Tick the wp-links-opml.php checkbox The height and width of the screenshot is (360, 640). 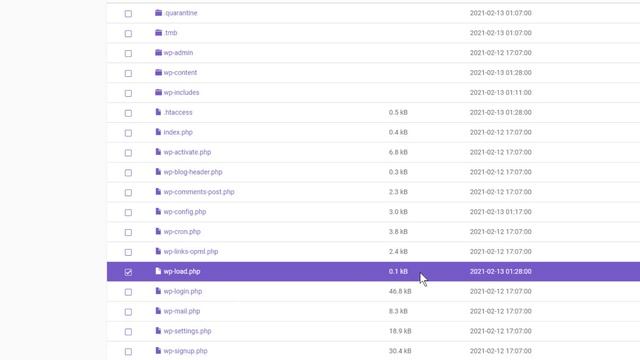tap(128, 252)
